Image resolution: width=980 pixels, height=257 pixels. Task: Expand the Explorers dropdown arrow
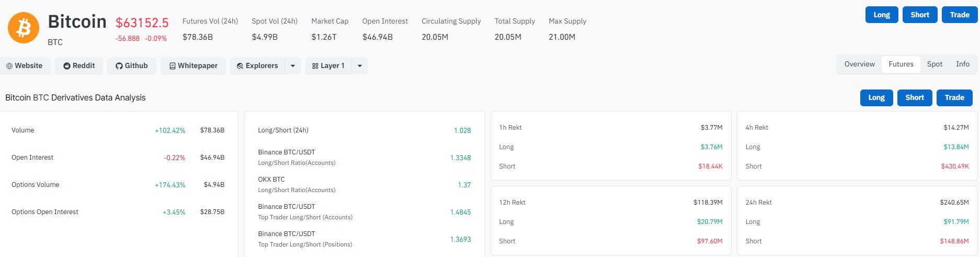click(x=293, y=66)
